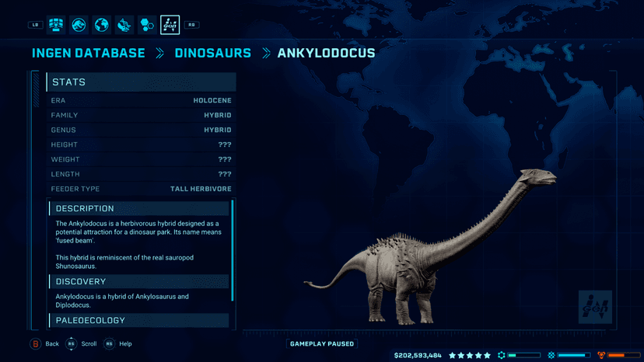Click the left panel striped scroll indicator
The image size is (644, 362).
click(36, 89)
